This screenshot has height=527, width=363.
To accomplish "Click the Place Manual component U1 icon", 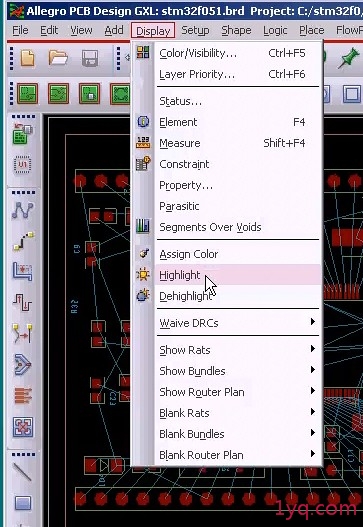I will (23, 165).
